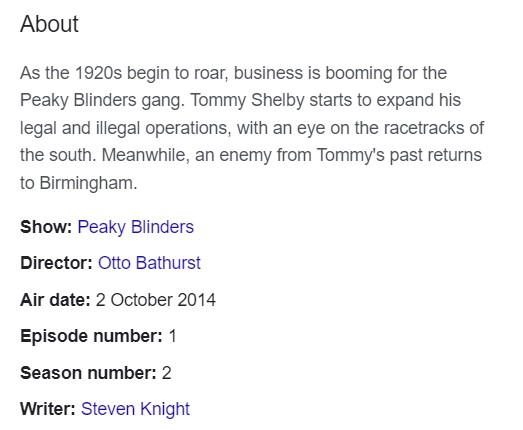Screen dimensions: 523x430
Task: Select the season number value 2
Action: 166,373
